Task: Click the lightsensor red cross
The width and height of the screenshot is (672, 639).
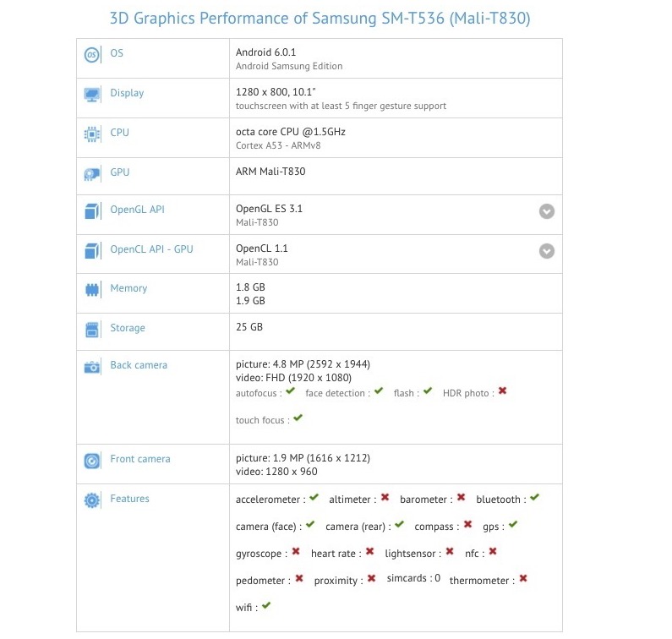Action: point(450,551)
